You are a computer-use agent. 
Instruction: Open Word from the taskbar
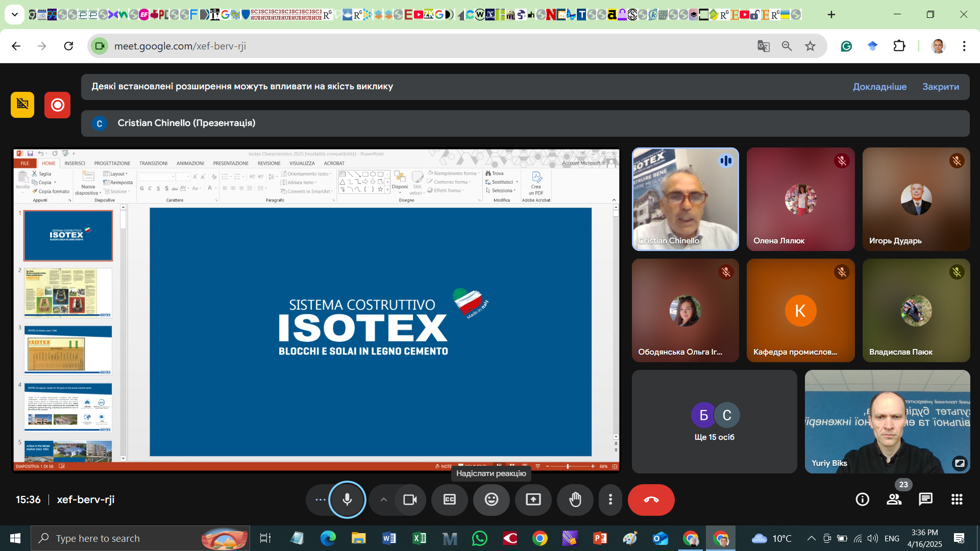[x=389, y=538]
